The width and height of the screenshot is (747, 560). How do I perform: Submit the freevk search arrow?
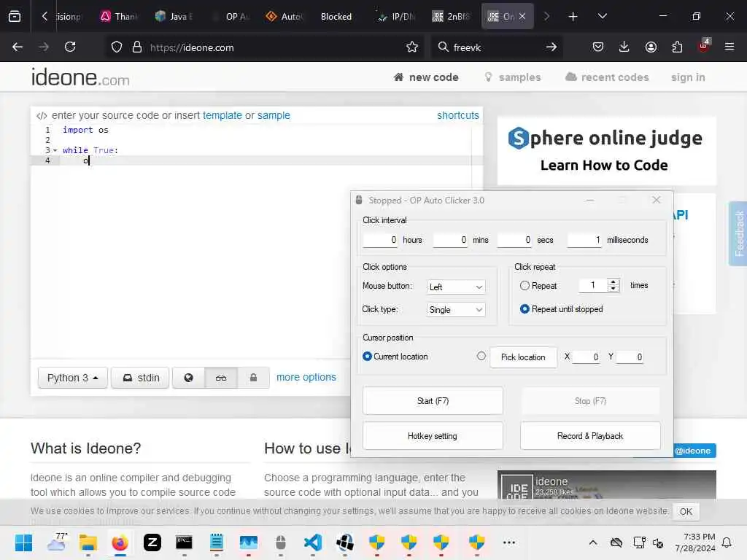pyautogui.click(x=551, y=47)
